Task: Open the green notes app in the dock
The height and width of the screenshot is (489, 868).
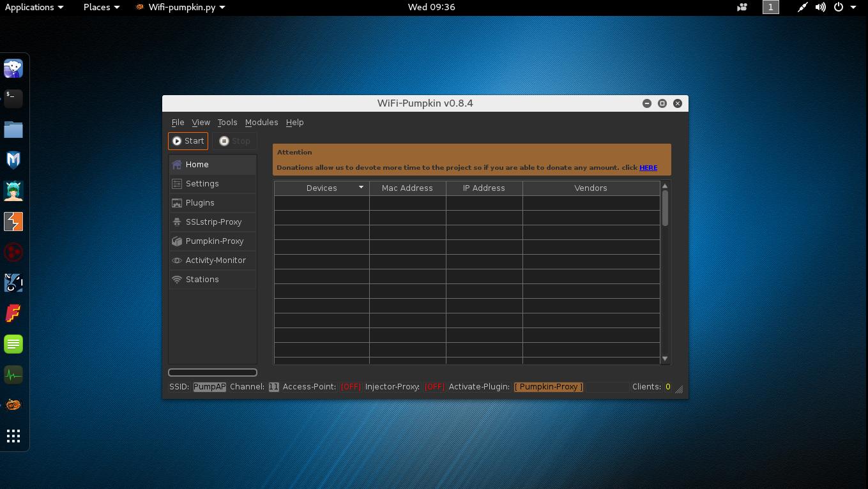Action: point(13,344)
